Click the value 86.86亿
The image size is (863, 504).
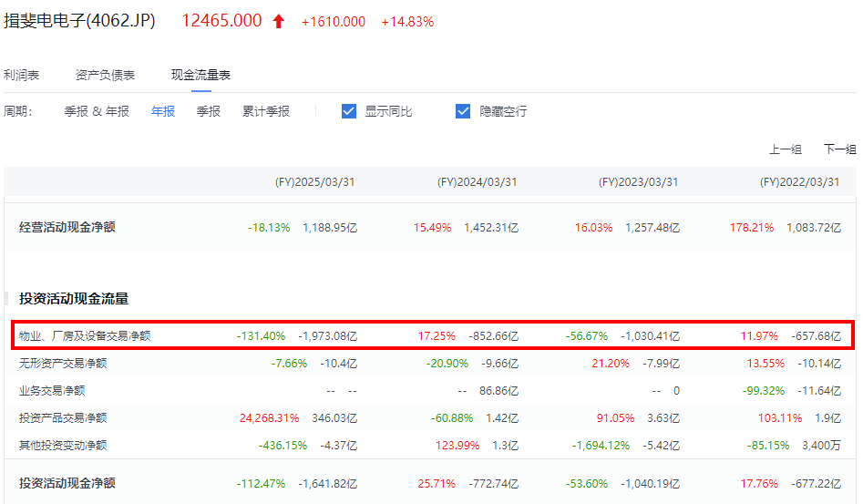click(x=498, y=391)
